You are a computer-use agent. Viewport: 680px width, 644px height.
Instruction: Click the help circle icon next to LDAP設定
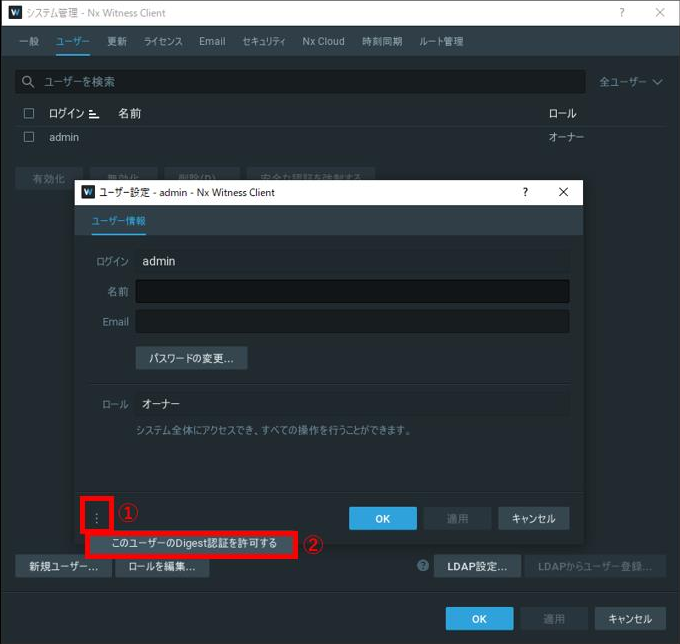(x=423, y=566)
